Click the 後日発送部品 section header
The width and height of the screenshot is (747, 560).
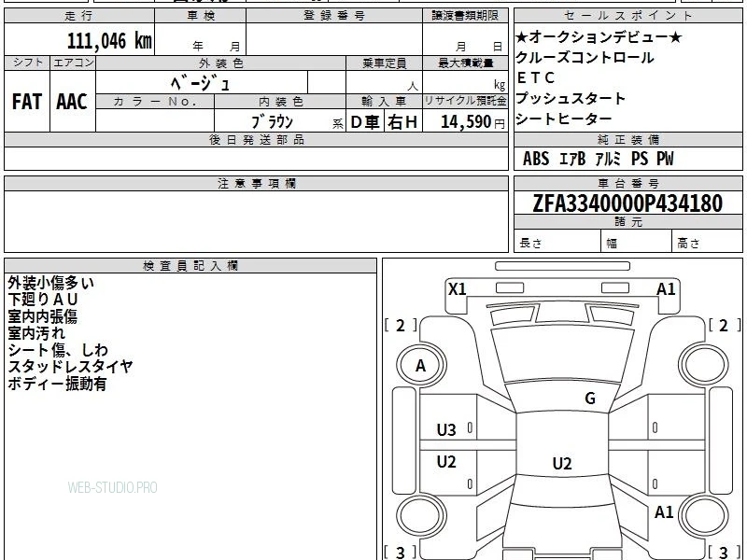click(256, 139)
